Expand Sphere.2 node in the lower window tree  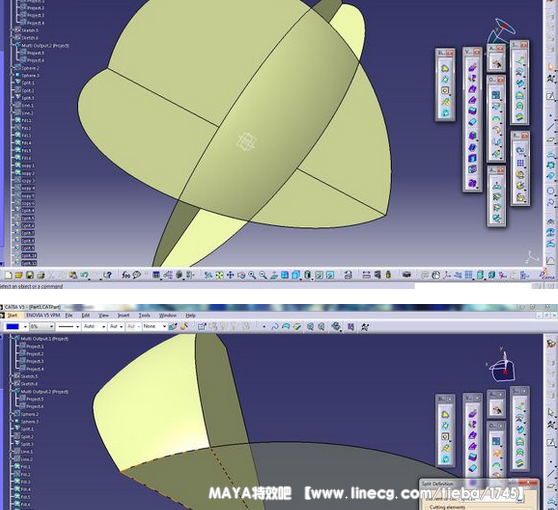coord(11,414)
